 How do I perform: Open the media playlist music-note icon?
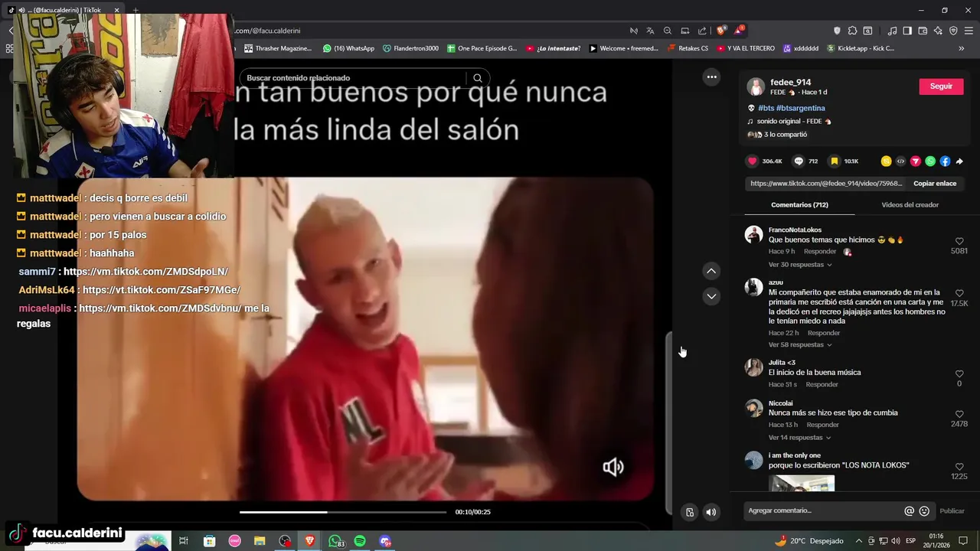pos(892,31)
